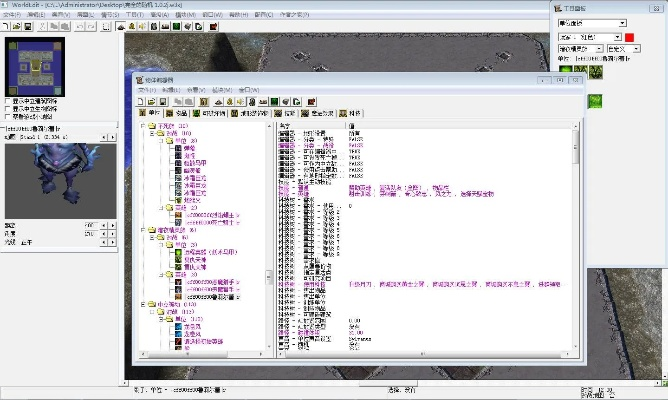The width and height of the screenshot is (668, 400).
Task: Open the File menu in World Editor
Action: 10,15
